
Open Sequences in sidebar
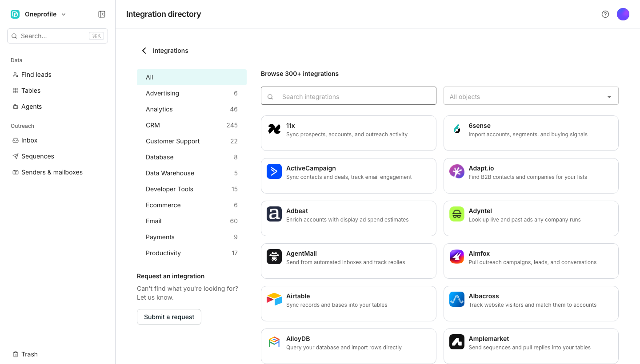point(57,156)
